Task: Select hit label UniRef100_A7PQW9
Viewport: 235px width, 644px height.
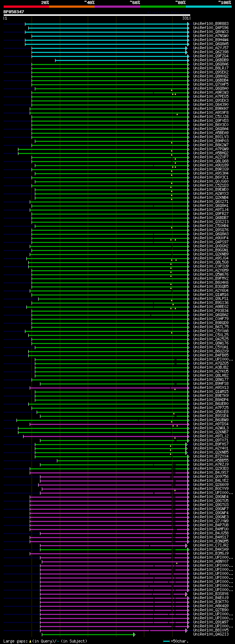Action: (211, 149)
